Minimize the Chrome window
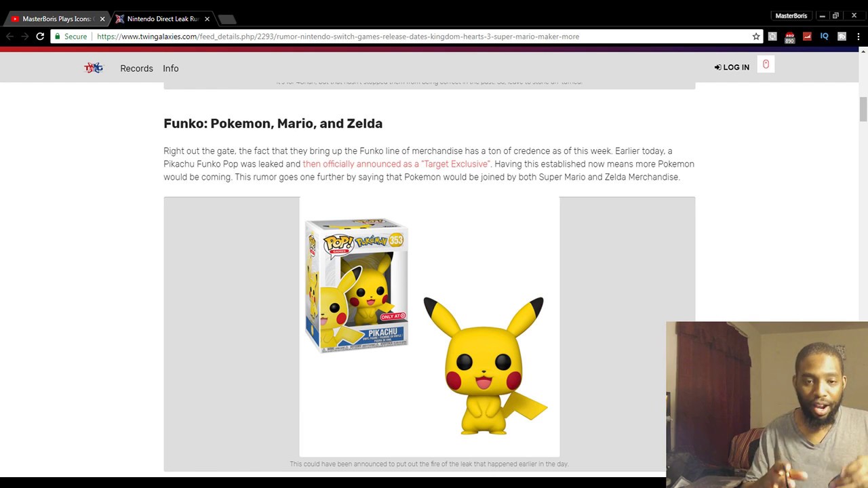This screenshot has height=488, width=868. pyautogui.click(x=822, y=16)
